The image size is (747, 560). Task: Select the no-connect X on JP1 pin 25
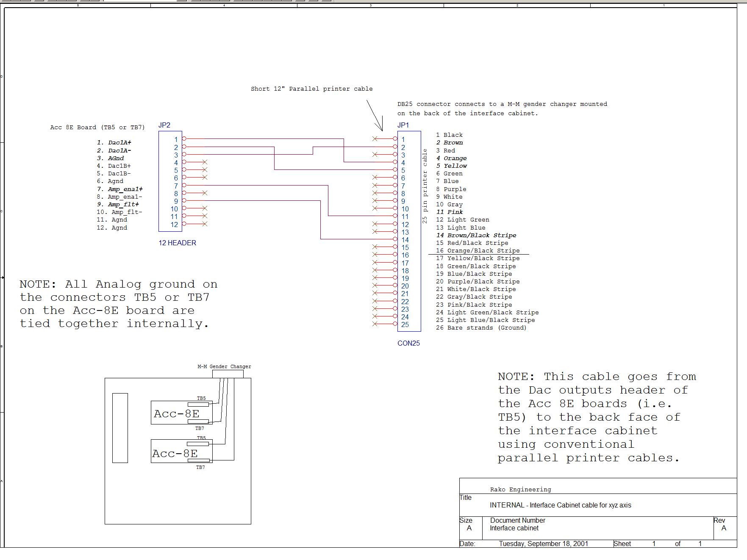(375, 324)
